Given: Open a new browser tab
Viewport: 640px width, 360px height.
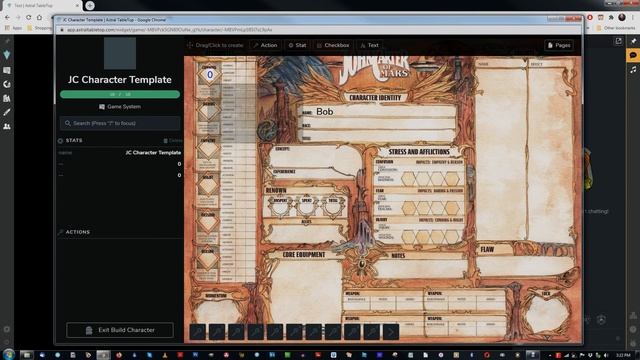Looking at the screenshot, I should 90,5.
